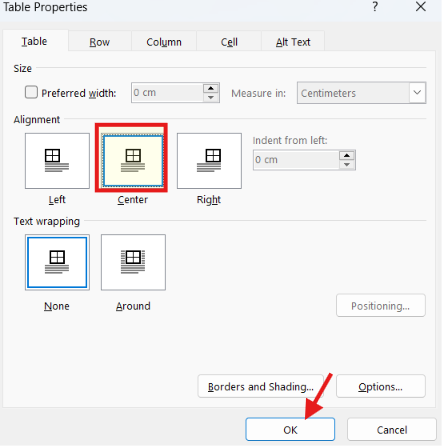Open the Measure in dropdown
The image size is (442, 446).
point(417,93)
